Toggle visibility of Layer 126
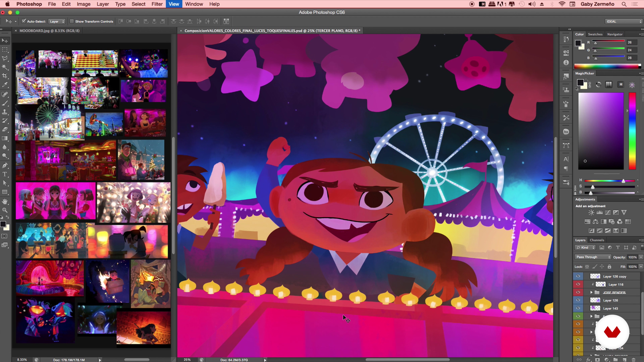Screen dimensions: 644x362 (578, 300)
